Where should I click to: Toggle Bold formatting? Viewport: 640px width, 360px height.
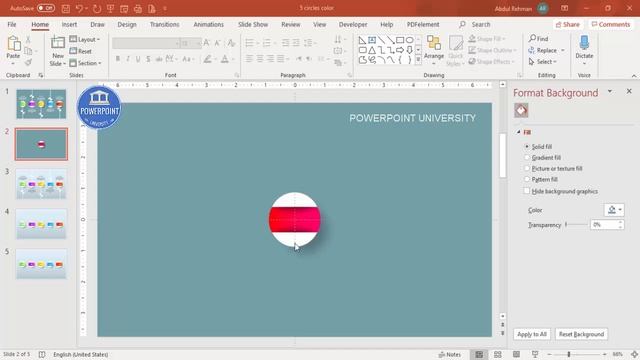118,59
